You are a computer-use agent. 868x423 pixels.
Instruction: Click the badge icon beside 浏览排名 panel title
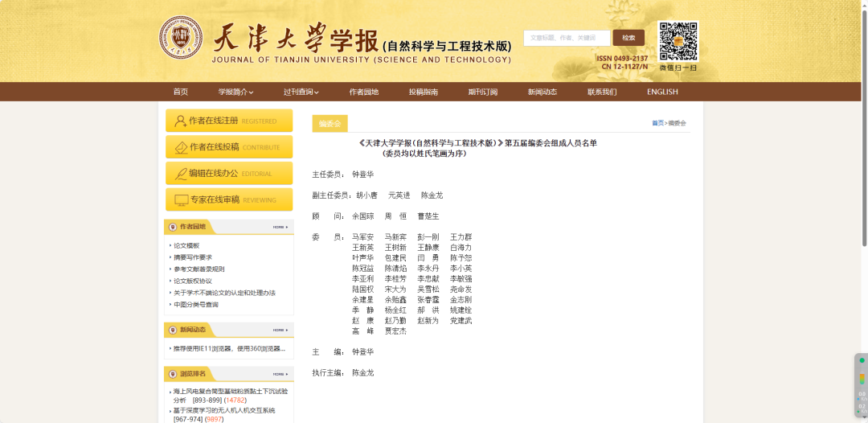click(172, 374)
